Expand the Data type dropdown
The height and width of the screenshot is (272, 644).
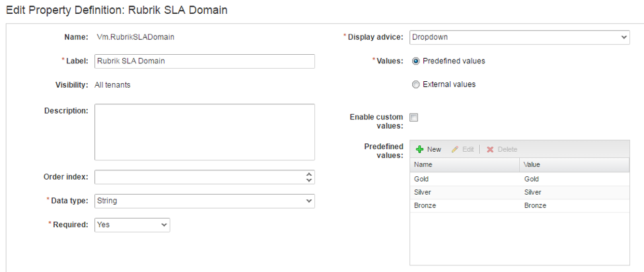coord(205,201)
